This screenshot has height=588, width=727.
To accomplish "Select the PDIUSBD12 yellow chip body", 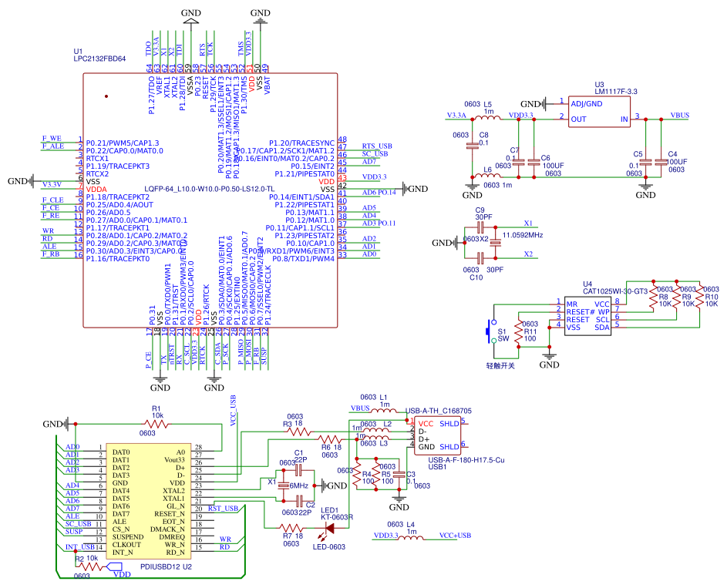I will (148, 501).
